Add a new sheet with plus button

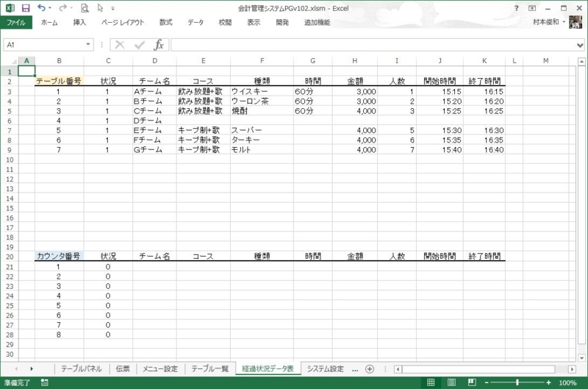[370, 368]
